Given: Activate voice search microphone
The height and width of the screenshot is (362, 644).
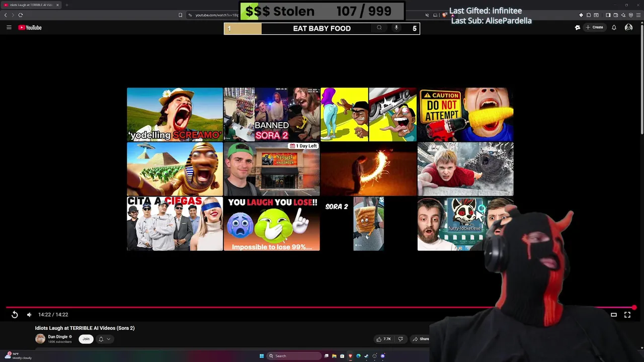Looking at the screenshot, I should click(396, 28).
